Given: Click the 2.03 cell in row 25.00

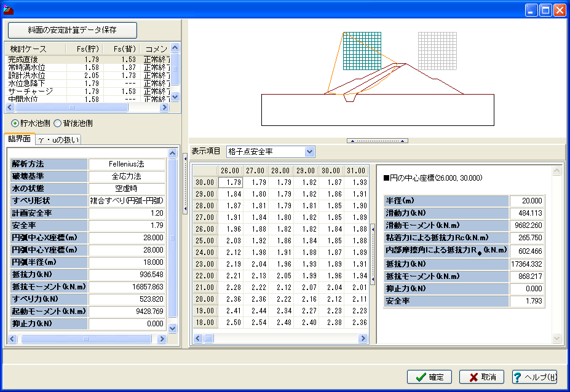Looking at the screenshot, I should click(x=231, y=241).
